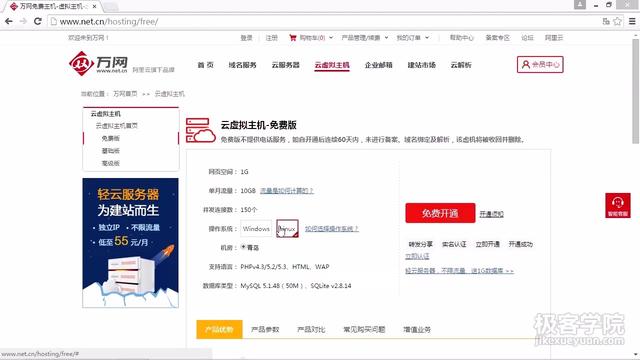The height and width of the screenshot is (360, 640).
Task: Click the red 免费开通 button
Action: [440, 213]
